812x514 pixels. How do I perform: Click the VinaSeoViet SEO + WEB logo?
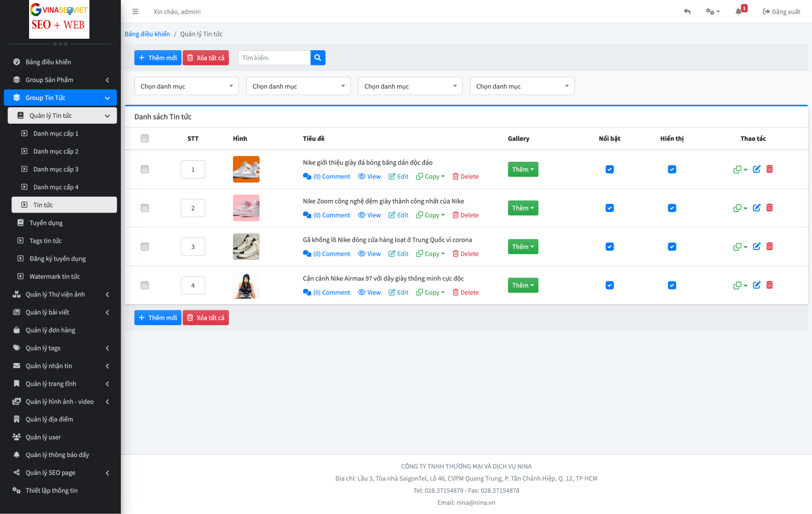click(x=59, y=19)
